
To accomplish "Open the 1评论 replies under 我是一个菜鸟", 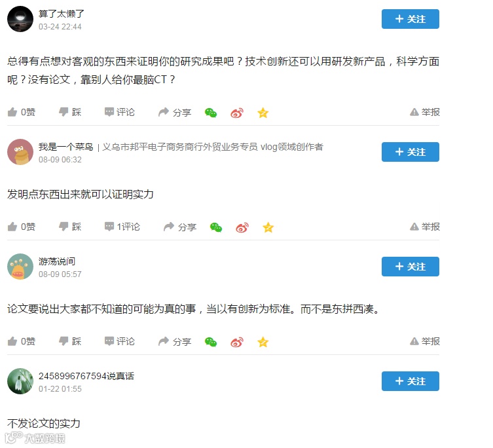I will pos(122,227).
